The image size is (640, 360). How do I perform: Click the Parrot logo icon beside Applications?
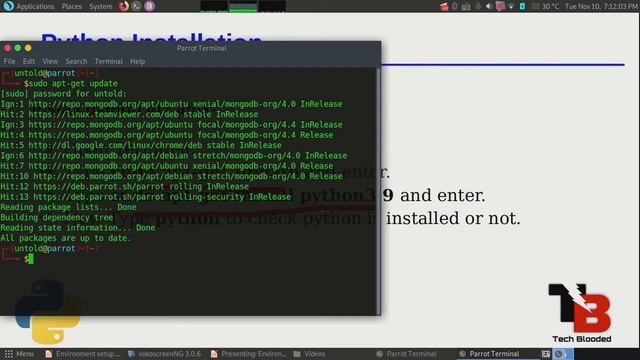coord(8,6)
